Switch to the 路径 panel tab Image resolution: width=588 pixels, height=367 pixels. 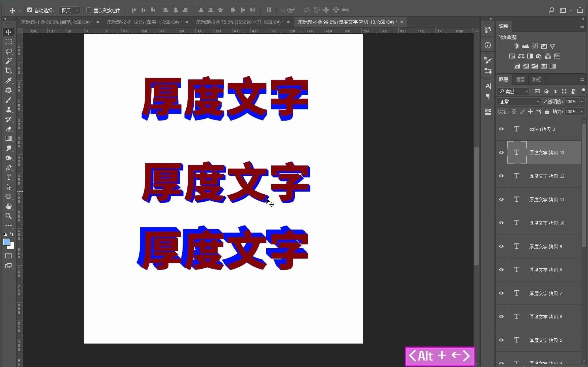point(537,79)
